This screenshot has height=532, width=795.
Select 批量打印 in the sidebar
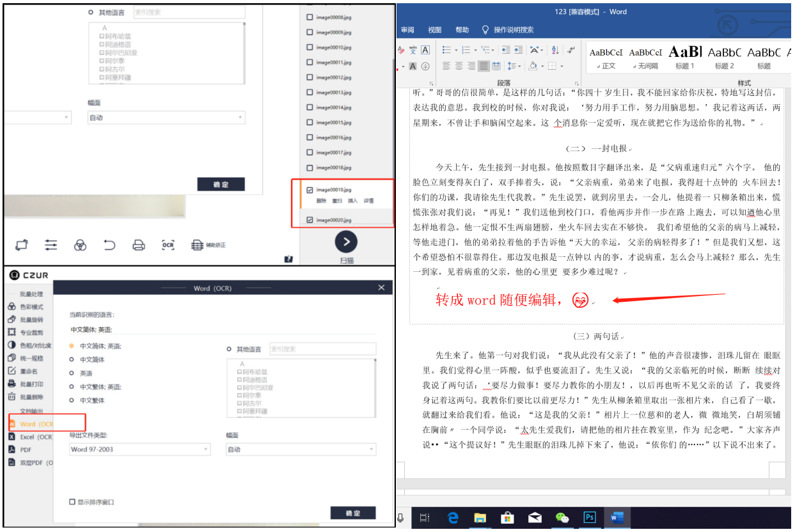pyautogui.click(x=26, y=384)
